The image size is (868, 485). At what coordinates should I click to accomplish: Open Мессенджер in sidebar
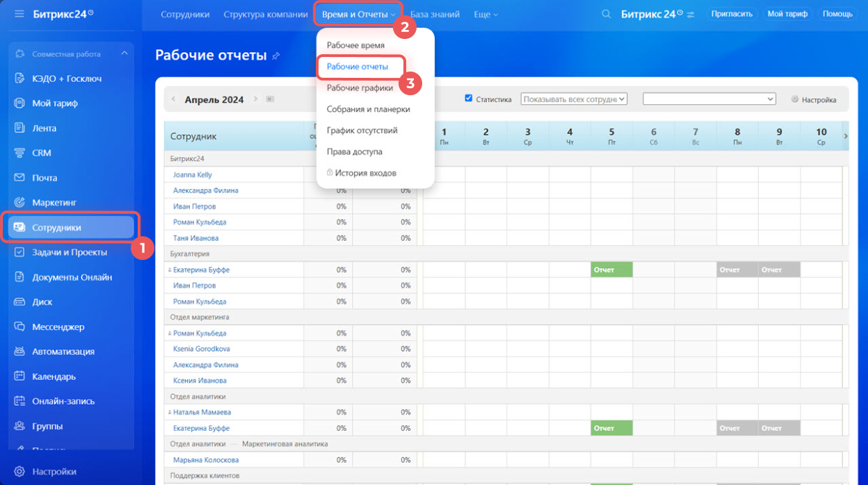(58, 327)
